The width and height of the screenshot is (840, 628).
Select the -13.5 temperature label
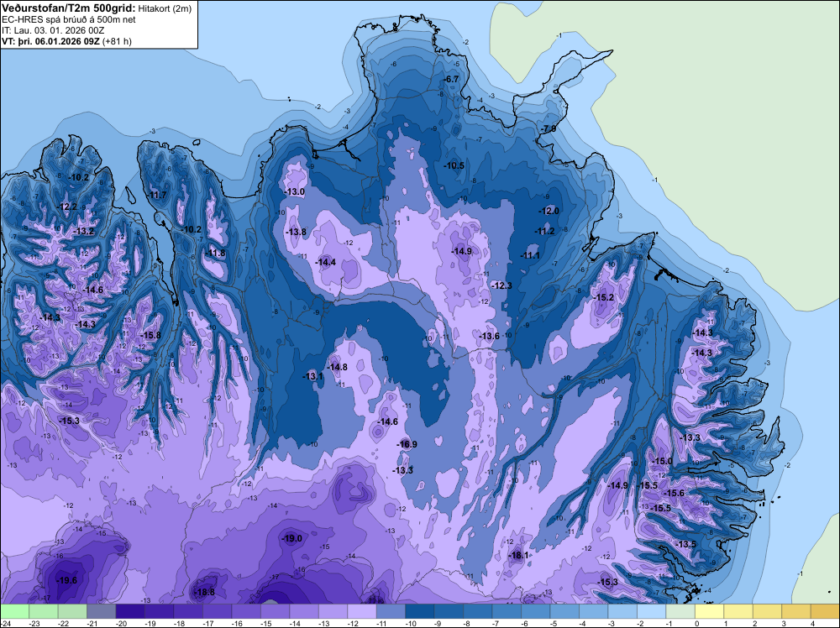686,545
